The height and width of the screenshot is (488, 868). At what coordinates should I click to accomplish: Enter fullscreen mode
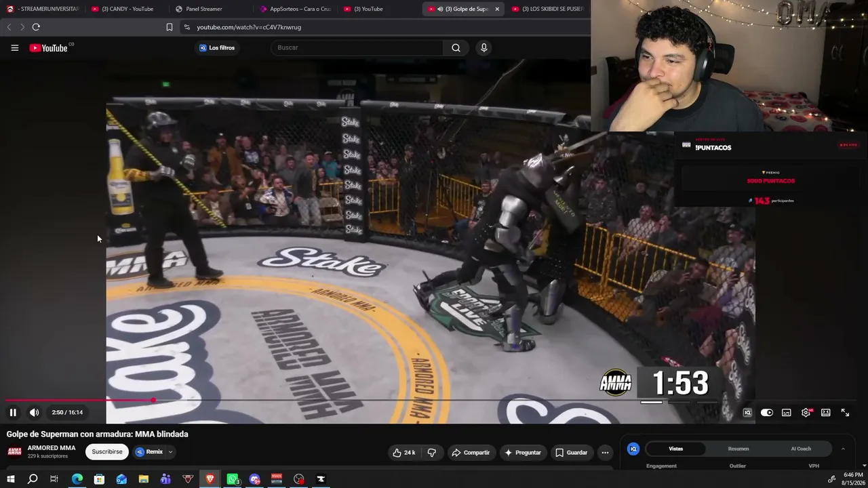point(846,413)
